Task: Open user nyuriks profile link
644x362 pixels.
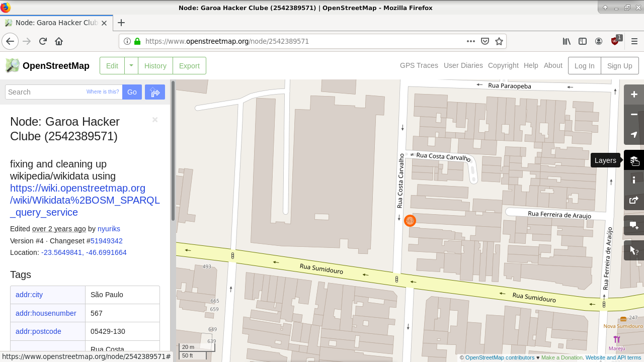Action: (x=109, y=229)
